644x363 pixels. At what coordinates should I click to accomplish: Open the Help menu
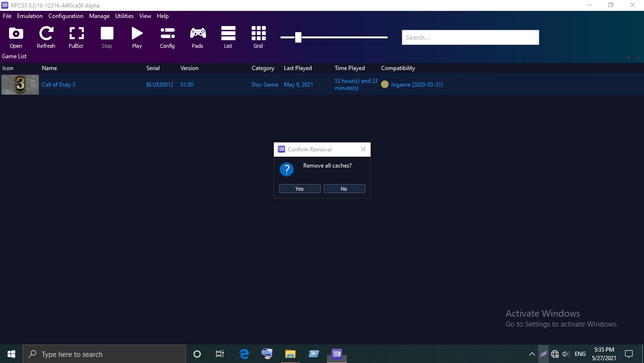tap(163, 16)
